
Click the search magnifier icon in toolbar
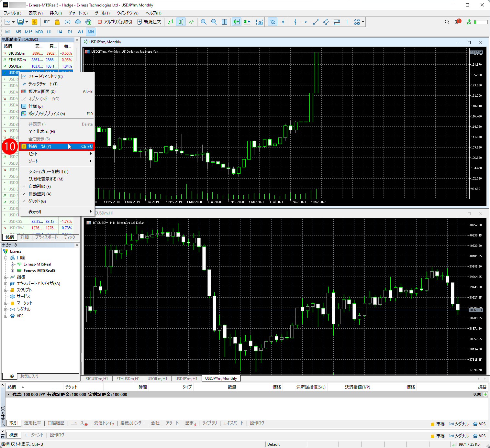[x=447, y=22]
